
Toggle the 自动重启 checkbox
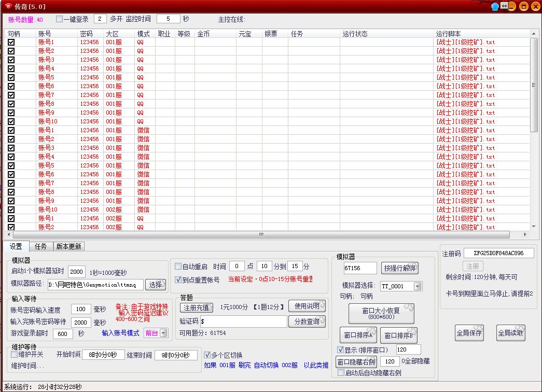178,267
